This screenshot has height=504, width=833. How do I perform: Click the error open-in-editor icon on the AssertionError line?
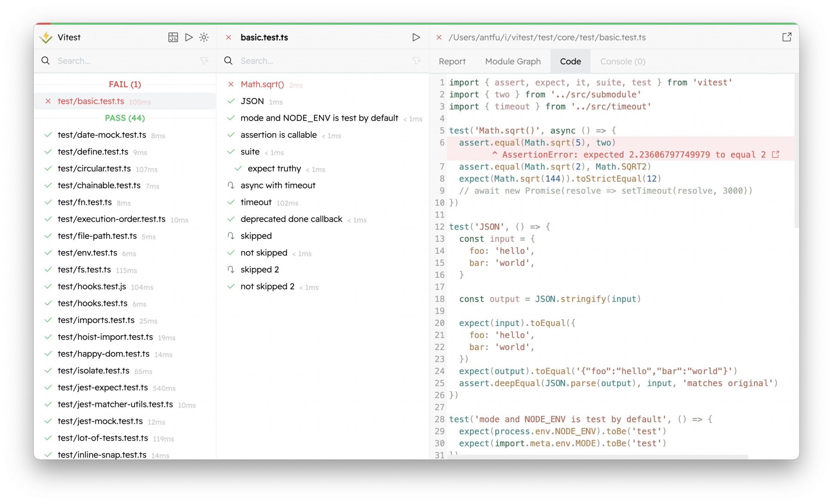[x=776, y=155]
